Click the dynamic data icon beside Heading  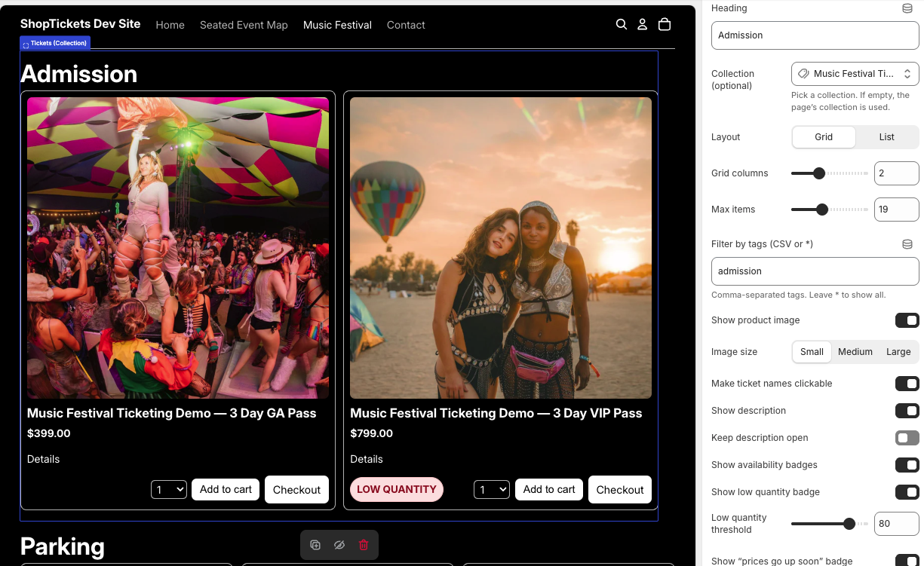907,8
